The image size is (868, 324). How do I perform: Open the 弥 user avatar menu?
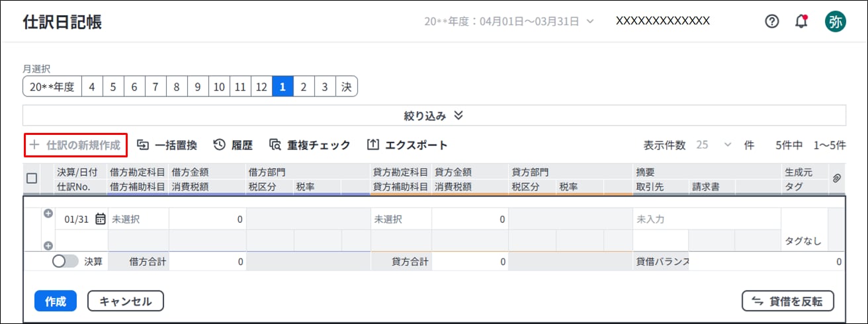(835, 21)
